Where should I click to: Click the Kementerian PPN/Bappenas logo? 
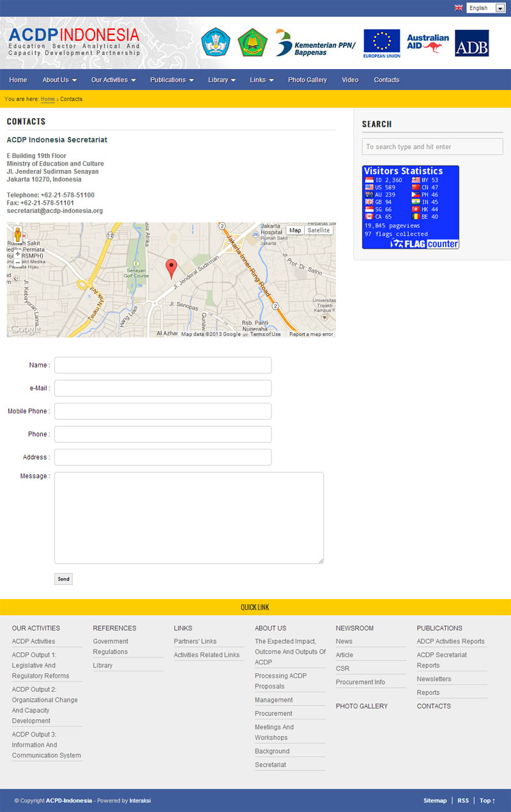click(315, 43)
